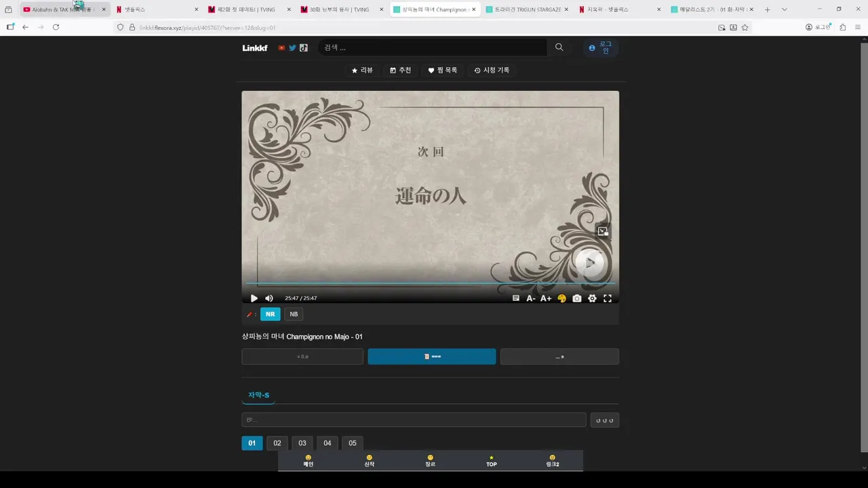Click the red pin icon beside NR
868x488 pixels.
[249, 314]
